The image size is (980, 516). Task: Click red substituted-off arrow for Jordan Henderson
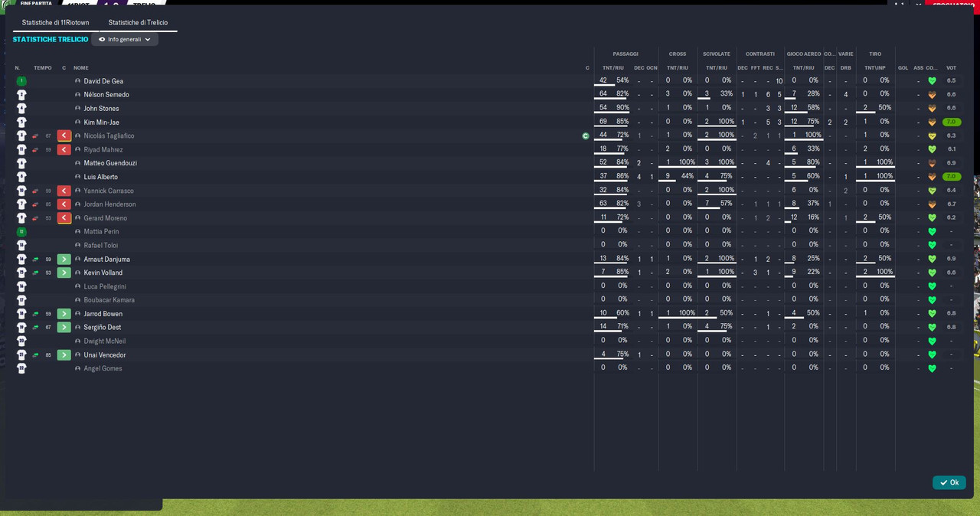pyautogui.click(x=64, y=204)
